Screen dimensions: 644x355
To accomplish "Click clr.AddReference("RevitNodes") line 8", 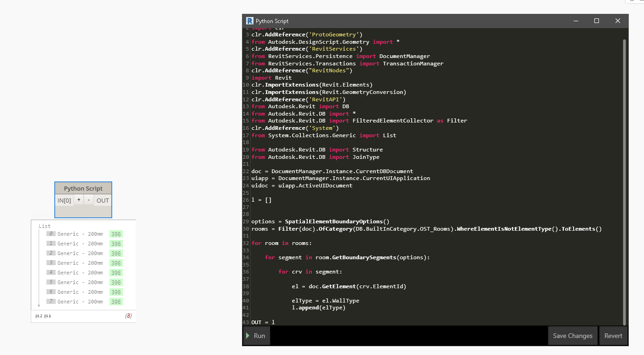I will click(x=302, y=70).
